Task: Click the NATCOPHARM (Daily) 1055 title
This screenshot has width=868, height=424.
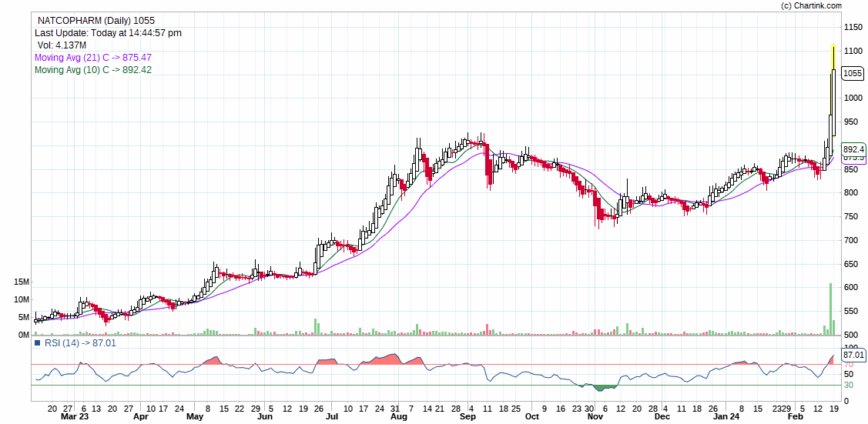Action: [96, 21]
